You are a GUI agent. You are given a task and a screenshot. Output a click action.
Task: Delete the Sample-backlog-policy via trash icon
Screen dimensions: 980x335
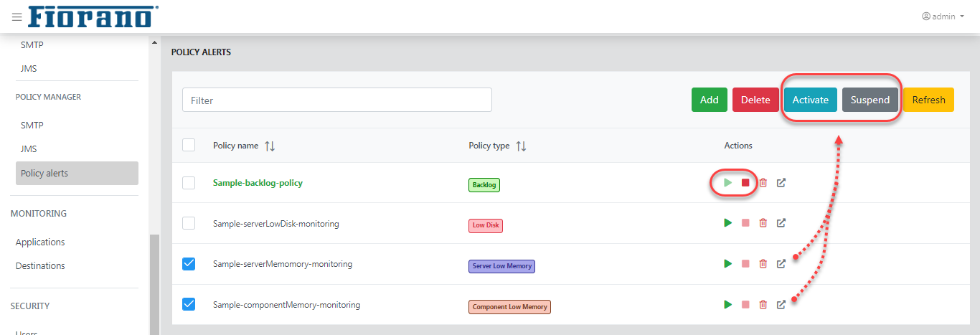[763, 183]
